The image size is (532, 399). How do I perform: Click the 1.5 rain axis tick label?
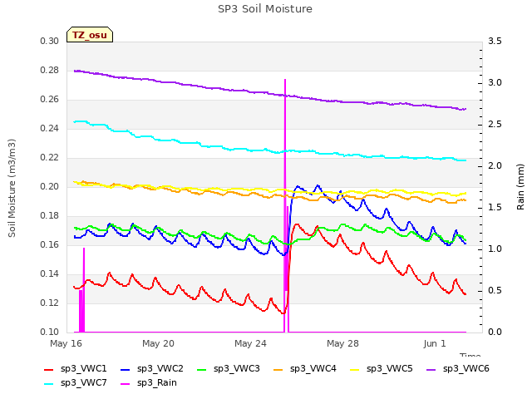(495, 207)
